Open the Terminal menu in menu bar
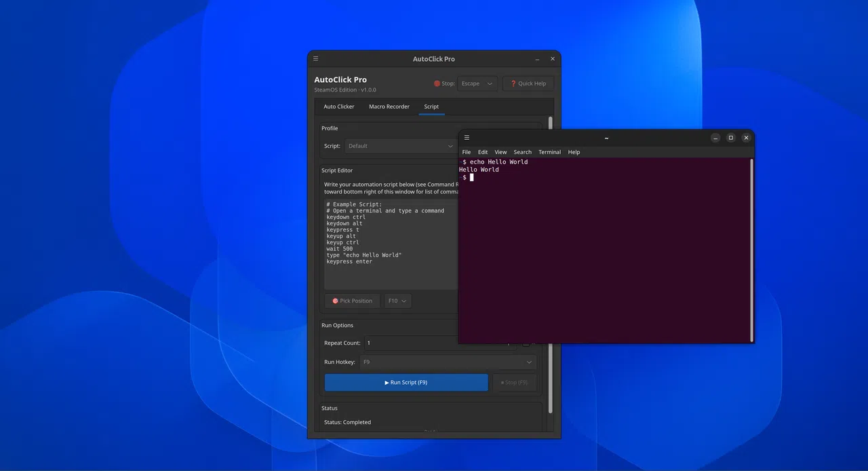The image size is (868, 471). (x=550, y=152)
